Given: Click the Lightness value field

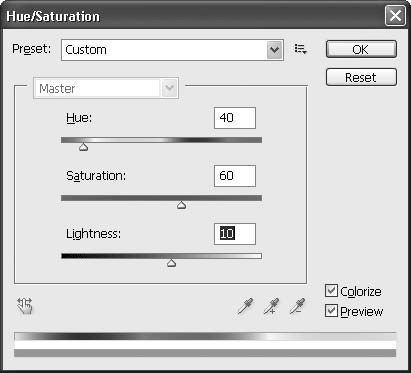Looking at the screenshot, I should [x=235, y=234].
